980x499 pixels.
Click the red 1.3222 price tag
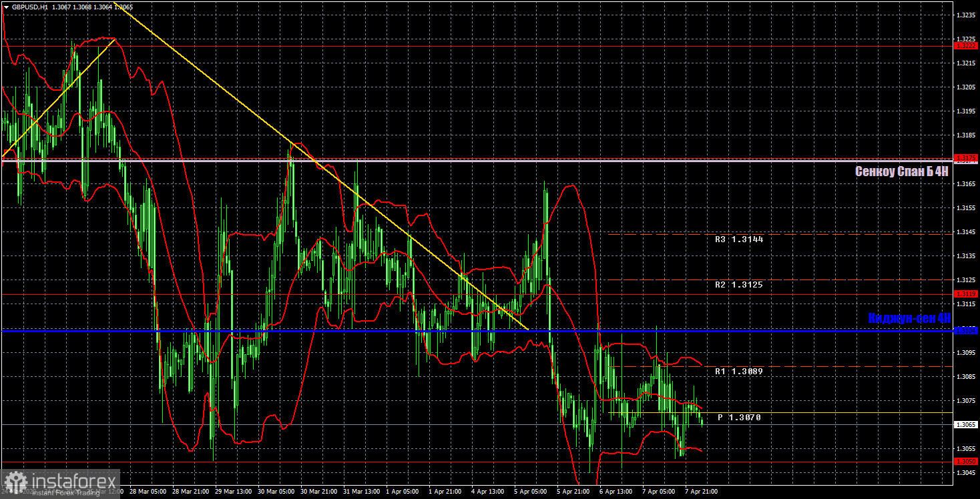(966, 46)
